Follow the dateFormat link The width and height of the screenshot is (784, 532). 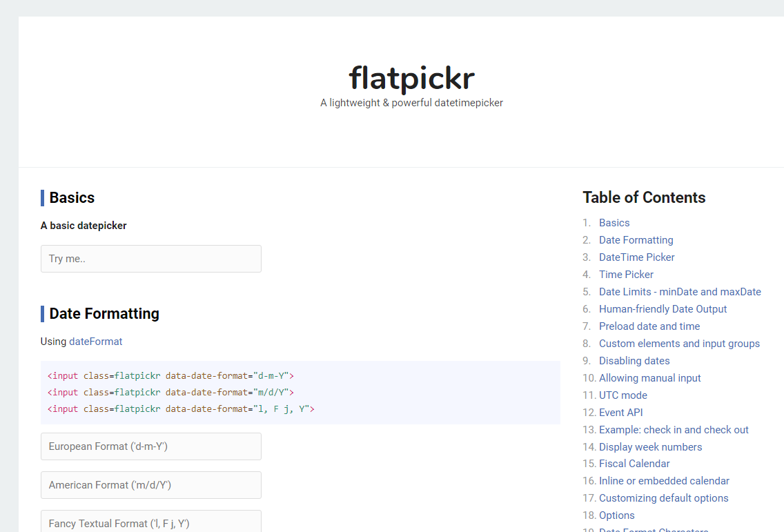point(95,342)
